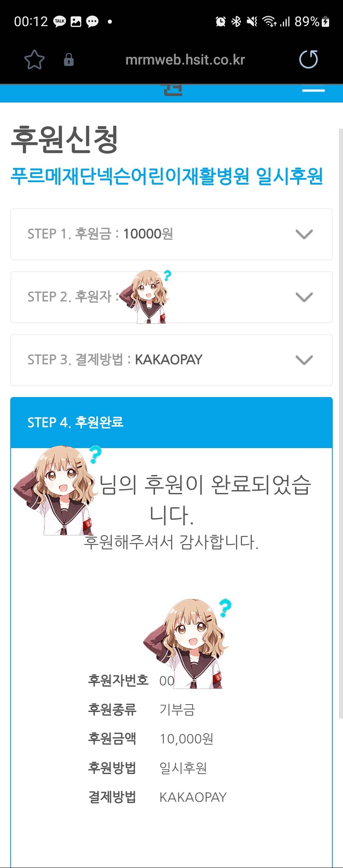Image resolution: width=343 pixels, height=868 pixels.
Task: Tap the Wi-Fi signal status icon
Action: point(269,21)
